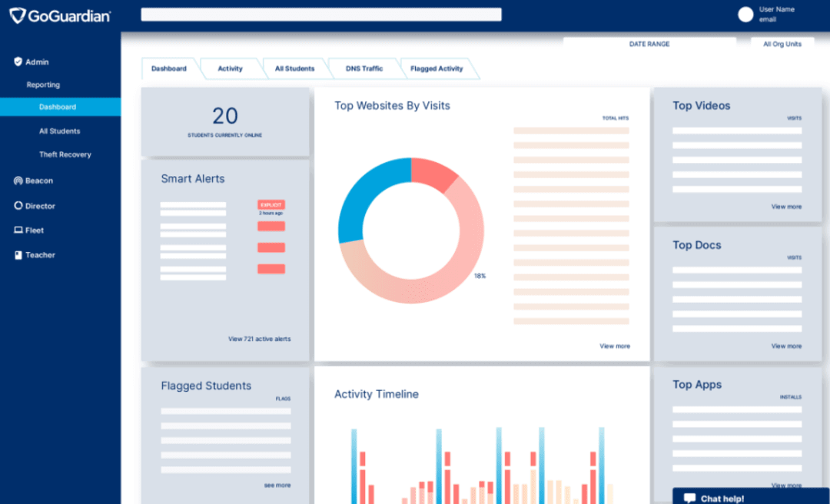
Task: Switch to the Activity tab
Action: pos(231,68)
